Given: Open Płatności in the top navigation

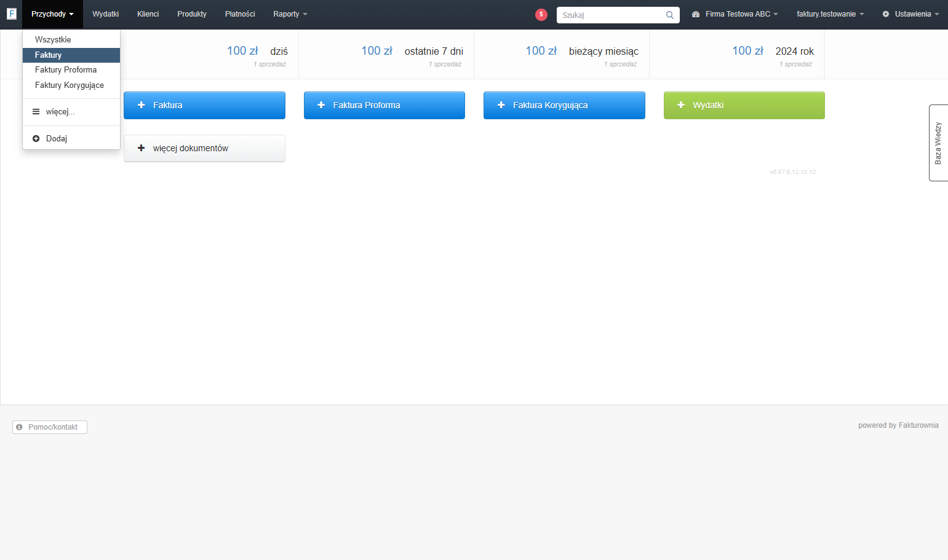Looking at the screenshot, I should click(x=240, y=14).
